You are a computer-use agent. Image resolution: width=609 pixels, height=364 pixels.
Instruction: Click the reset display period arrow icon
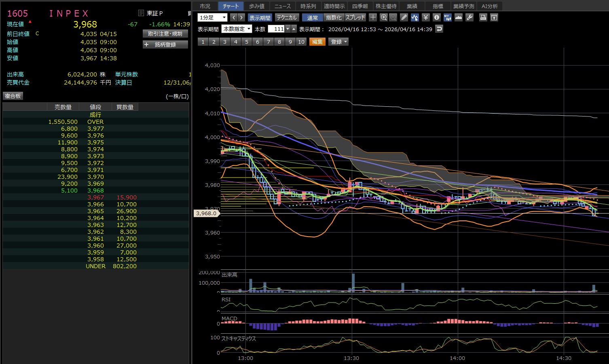tap(439, 29)
